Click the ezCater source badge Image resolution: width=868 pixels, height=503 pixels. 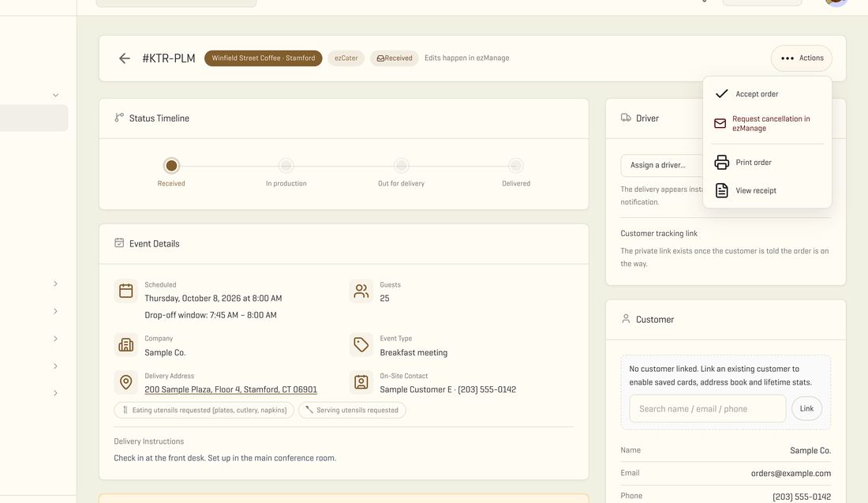click(346, 58)
